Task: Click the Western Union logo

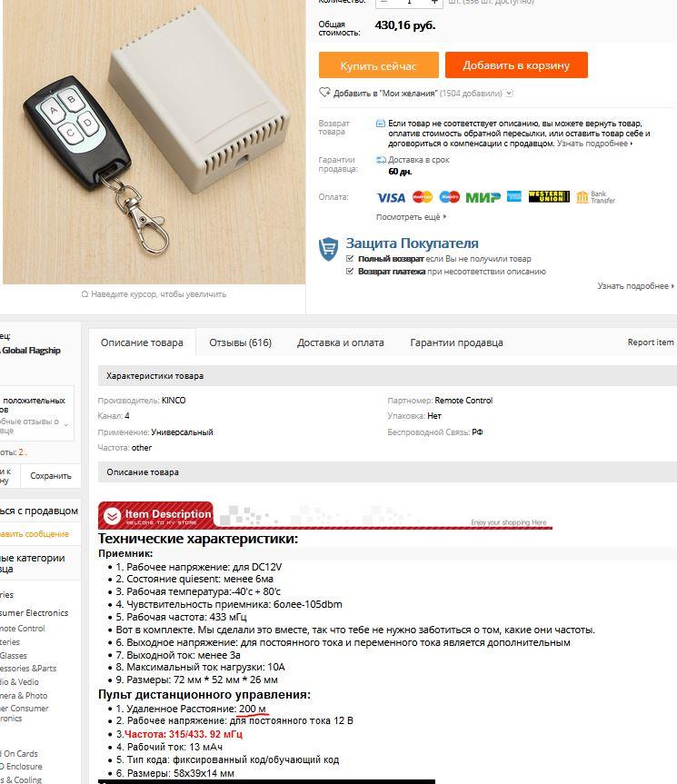Action: [549, 196]
